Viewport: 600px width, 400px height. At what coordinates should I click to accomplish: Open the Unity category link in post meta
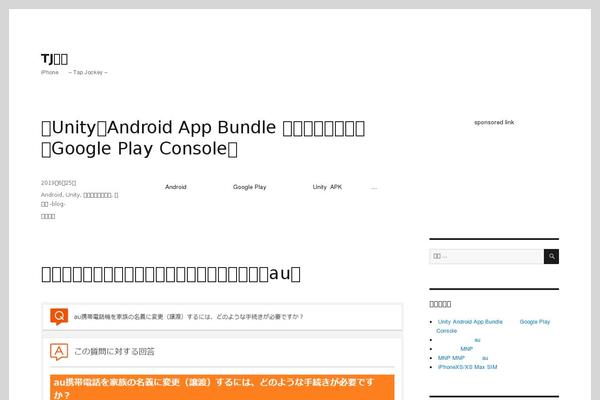click(x=72, y=195)
